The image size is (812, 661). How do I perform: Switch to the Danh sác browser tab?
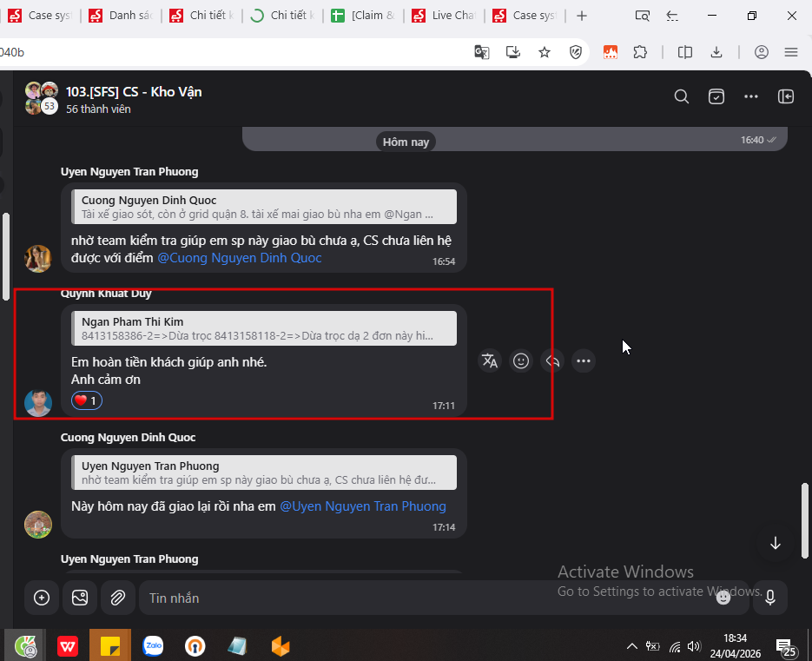(x=122, y=16)
